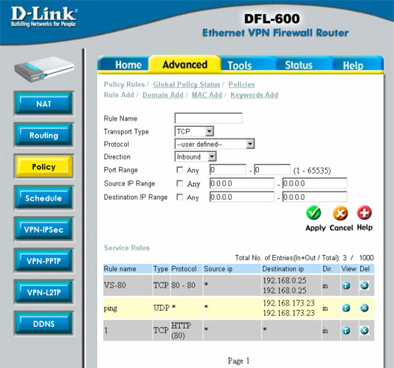394x368 pixels.
Task: Click the red Help plus icon
Action: click(x=364, y=213)
